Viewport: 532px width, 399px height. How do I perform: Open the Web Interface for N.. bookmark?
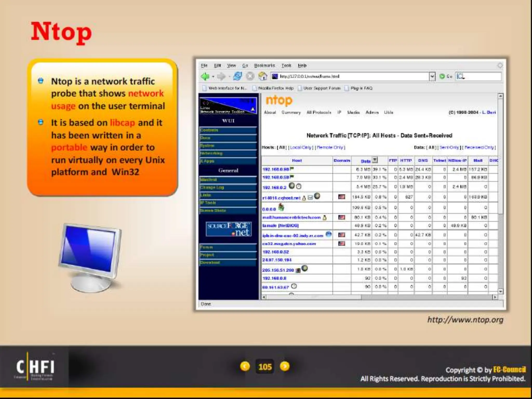click(x=225, y=88)
